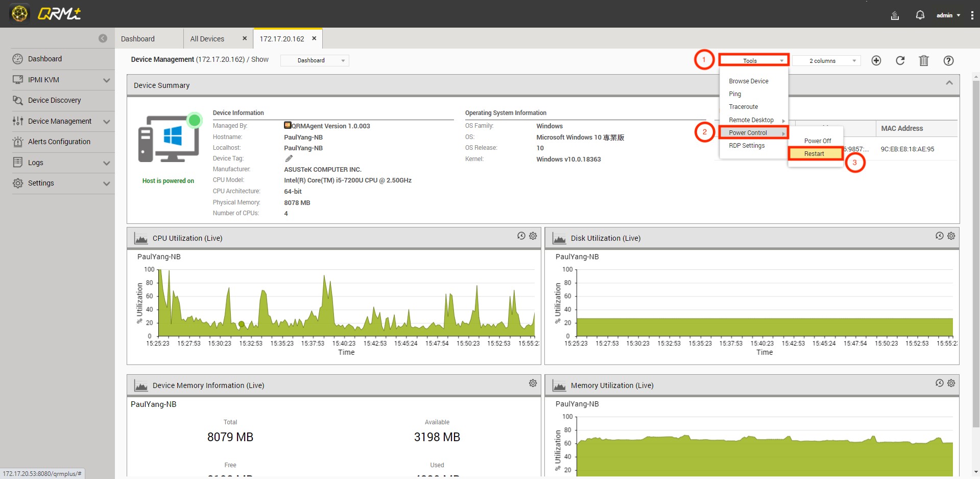Open Device Discovery in sidebar
This screenshot has width=980, height=479.
coord(54,100)
